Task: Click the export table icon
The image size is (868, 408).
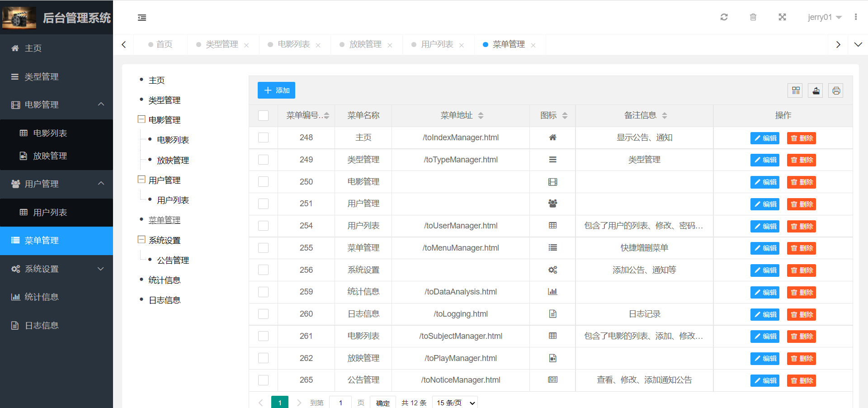Action: 816,90
